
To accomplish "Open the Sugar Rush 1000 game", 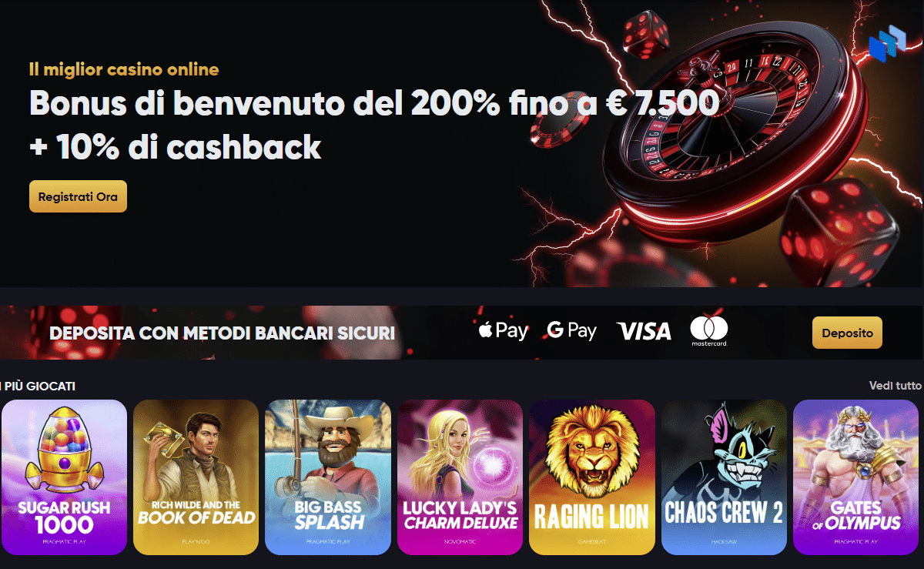I will (64, 477).
